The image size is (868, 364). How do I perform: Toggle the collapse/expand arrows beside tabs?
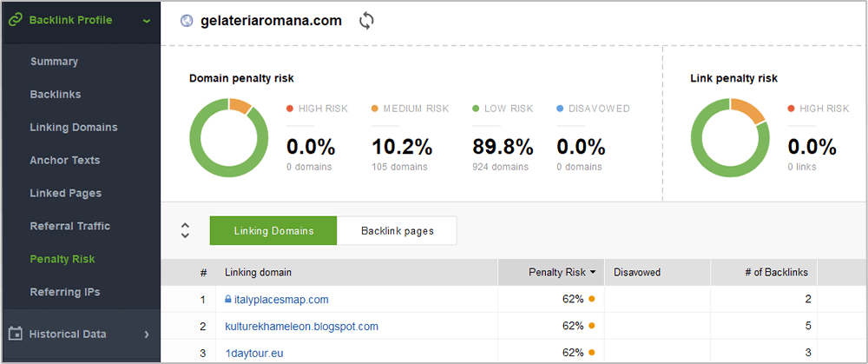click(186, 230)
